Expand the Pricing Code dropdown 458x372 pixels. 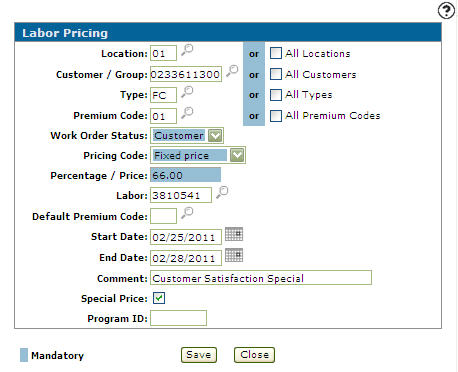coord(237,155)
